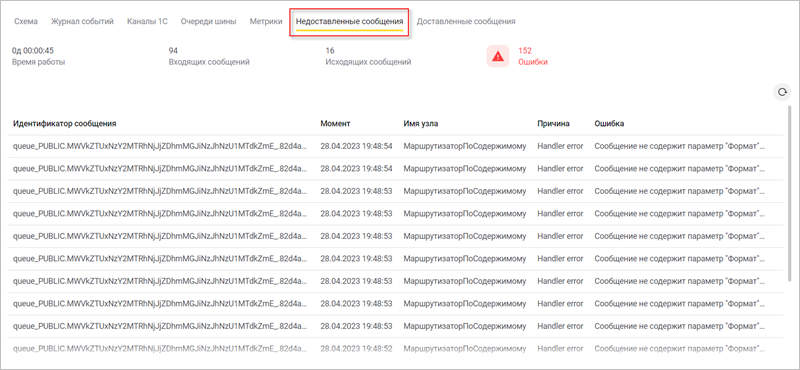Click the Ошибка column header

(609, 124)
